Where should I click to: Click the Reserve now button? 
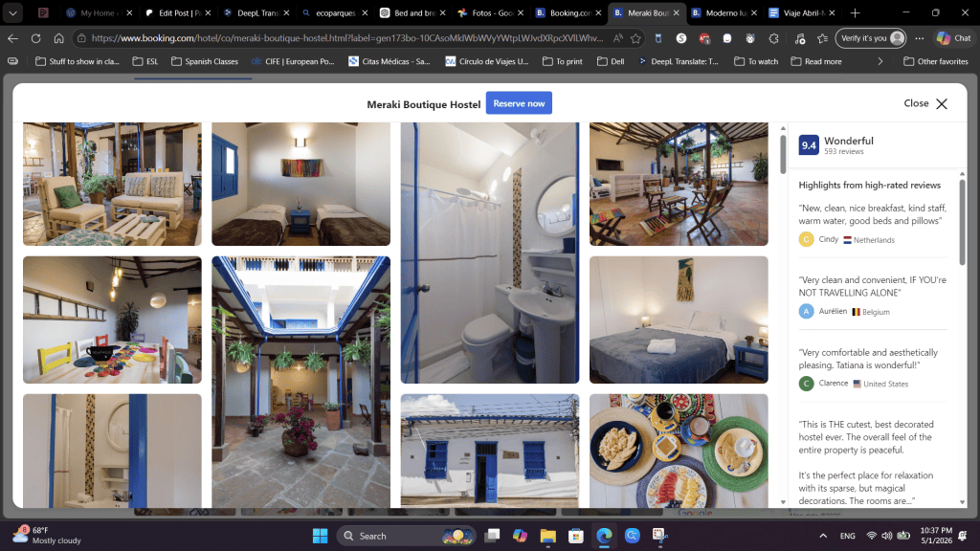pyautogui.click(x=519, y=103)
